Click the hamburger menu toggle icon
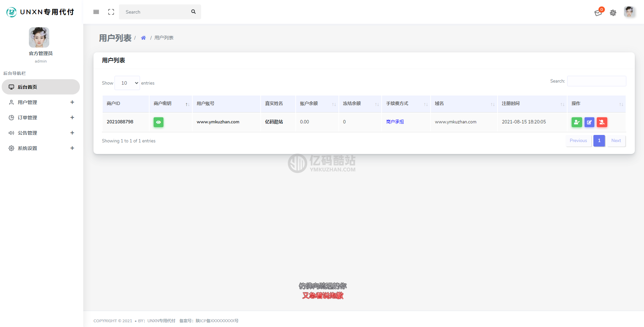644x327 pixels. point(96,12)
